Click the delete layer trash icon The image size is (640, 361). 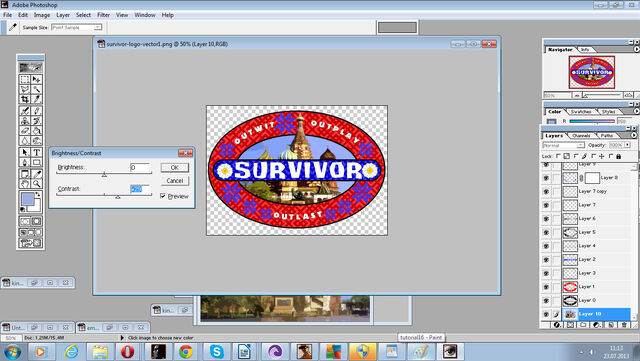[624, 325]
